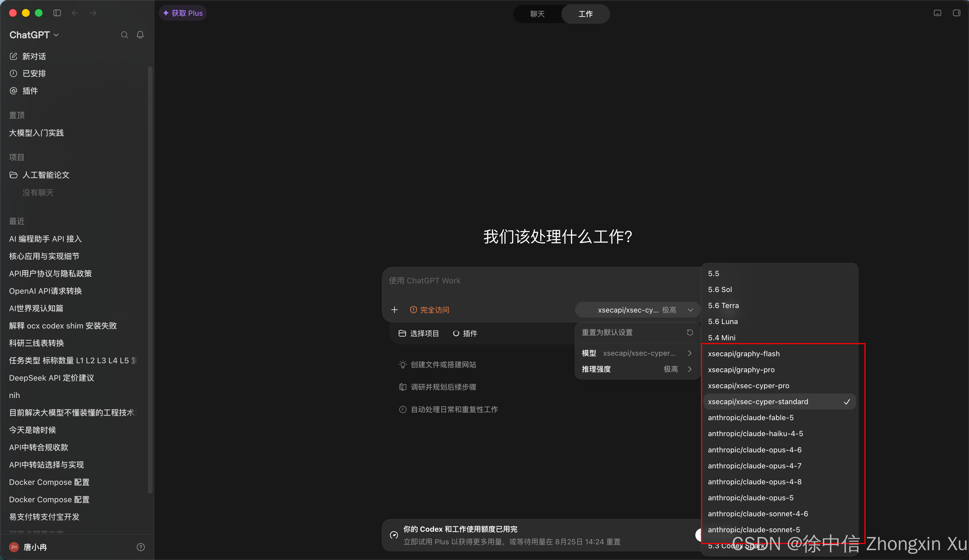Expand the 模型 submenu row
Screen dimensions: 969x560
coord(637,353)
